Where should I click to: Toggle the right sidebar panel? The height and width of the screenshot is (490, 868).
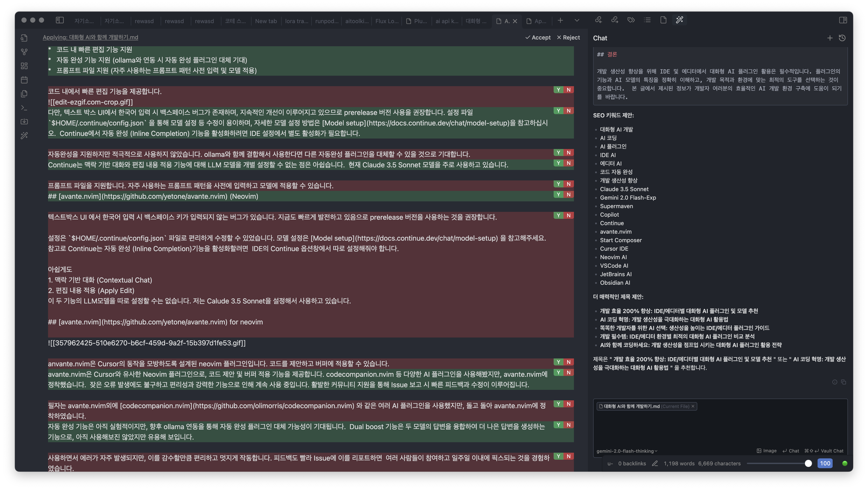pyautogui.click(x=843, y=20)
